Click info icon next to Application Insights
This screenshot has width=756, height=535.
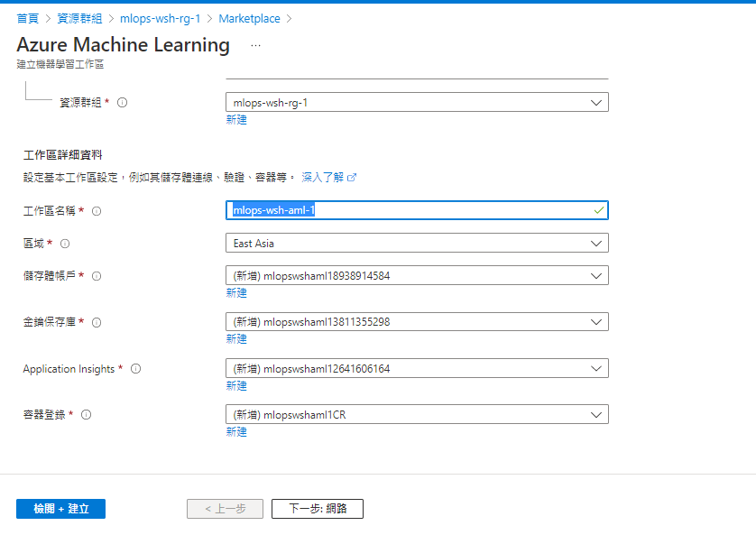point(136,369)
